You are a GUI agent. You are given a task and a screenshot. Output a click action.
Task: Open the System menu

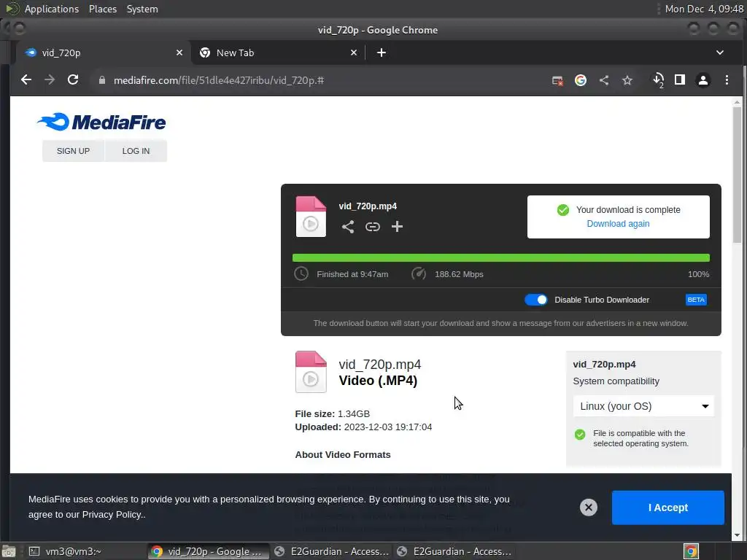click(142, 9)
